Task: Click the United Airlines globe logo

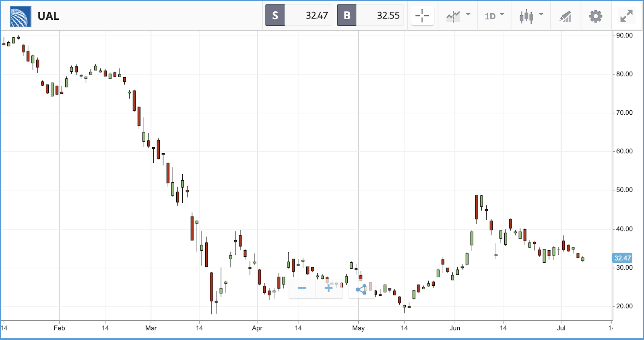Action: tap(21, 16)
